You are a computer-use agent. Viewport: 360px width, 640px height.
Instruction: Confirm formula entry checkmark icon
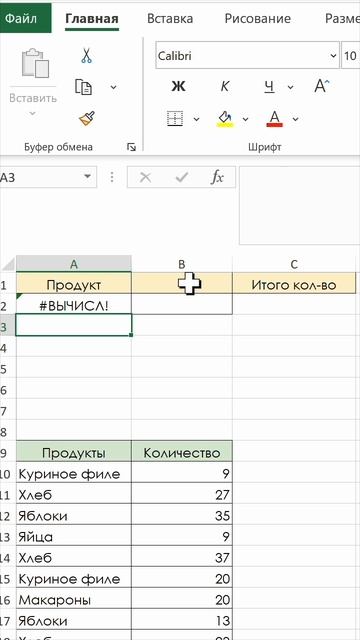click(181, 177)
